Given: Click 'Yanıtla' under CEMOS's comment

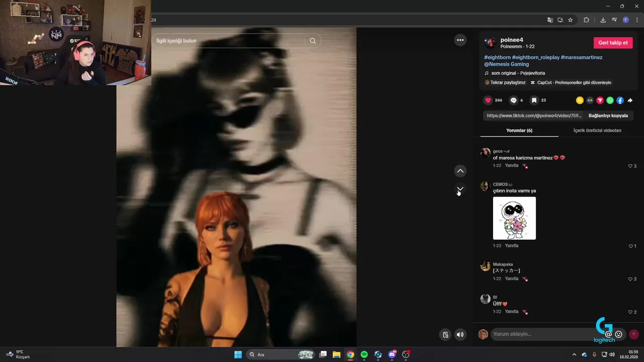Looking at the screenshot, I should coord(512,246).
